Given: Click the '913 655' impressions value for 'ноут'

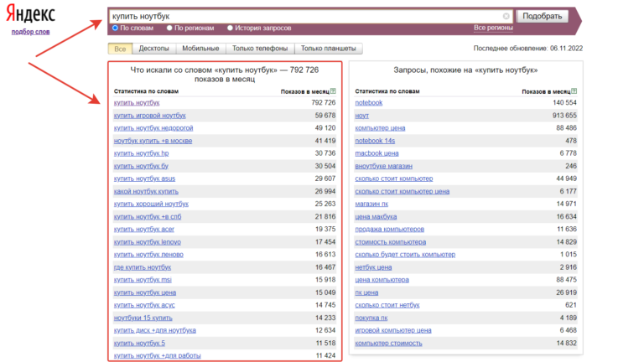Looking at the screenshot, I should (564, 116).
